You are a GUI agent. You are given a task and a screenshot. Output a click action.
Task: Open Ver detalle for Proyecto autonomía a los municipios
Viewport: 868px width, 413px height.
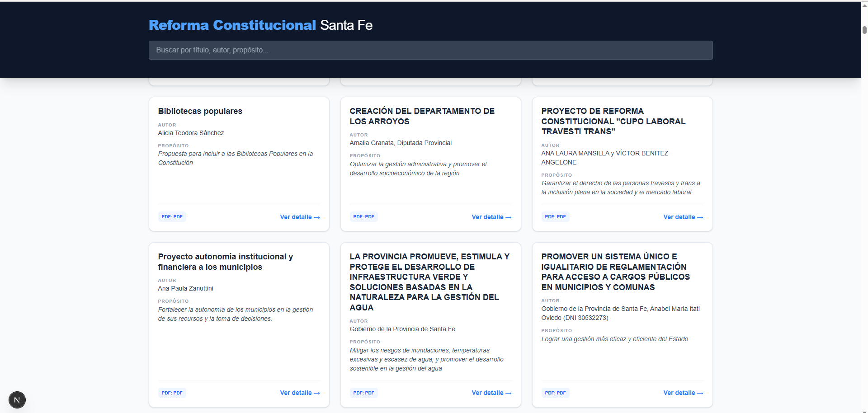click(300, 393)
